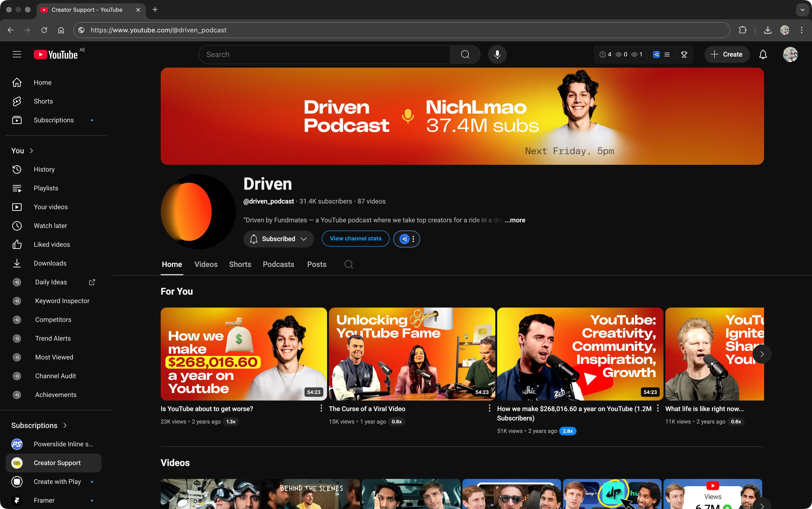
Task: Open the Subscribed notification dropdown
Action: 278,239
